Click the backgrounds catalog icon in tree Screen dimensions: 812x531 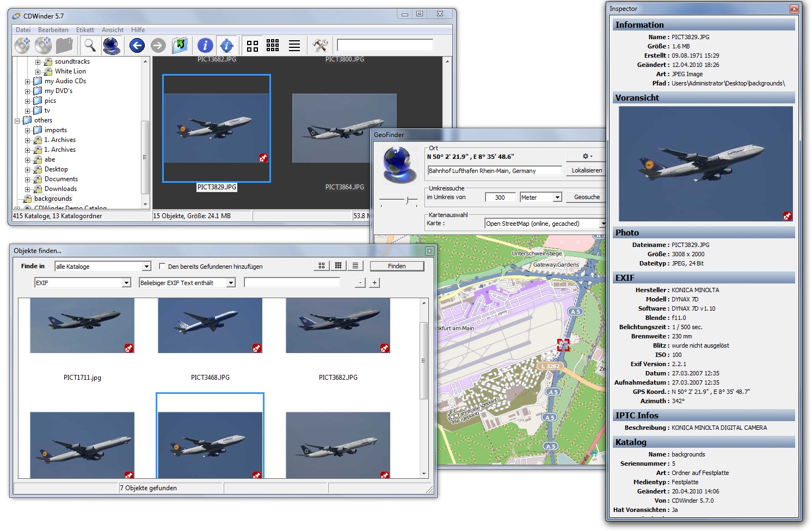28,199
